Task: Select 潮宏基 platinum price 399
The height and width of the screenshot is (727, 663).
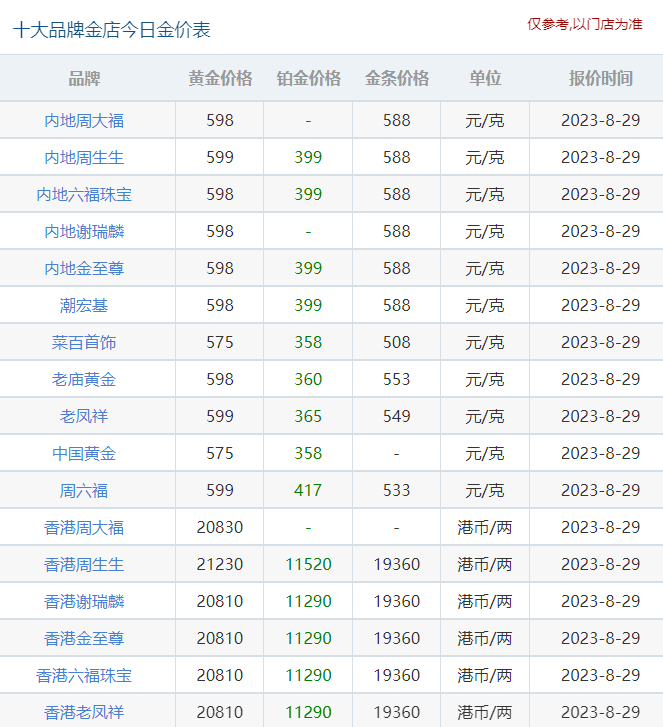Action: click(x=308, y=305)
